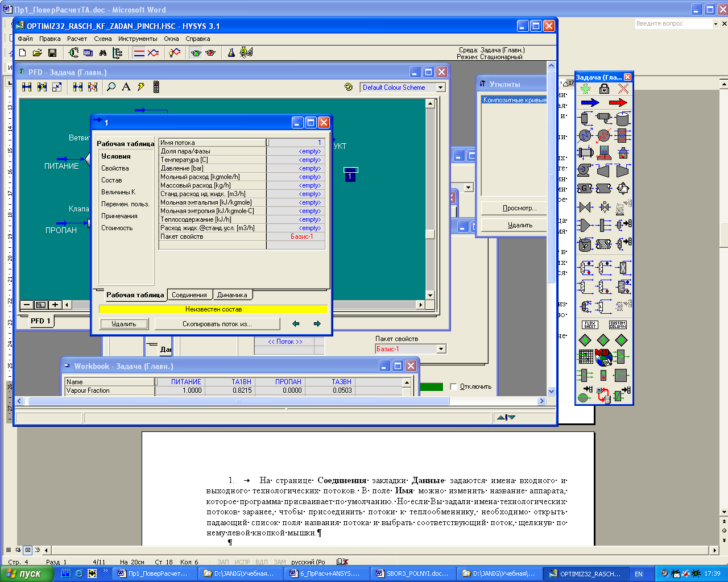Select the Fired Heater icon in palette
Viewport: 728px width, 582px height.
click(623, 152)
